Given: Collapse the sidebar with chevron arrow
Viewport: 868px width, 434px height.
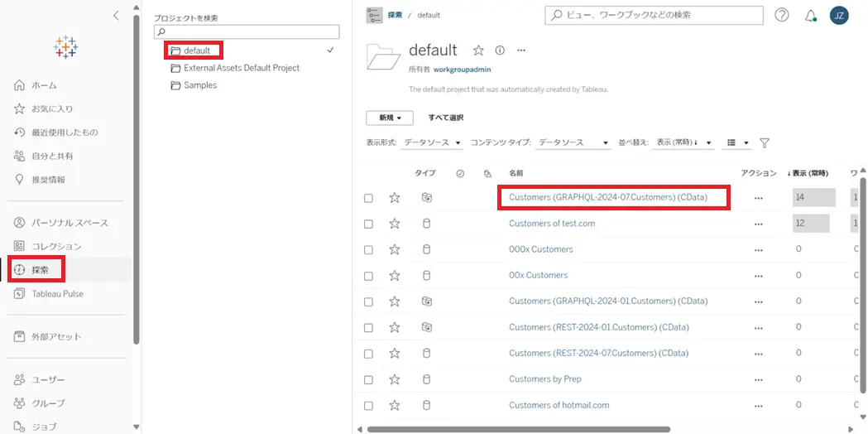Looking at the screenshot, I should (x=116, y=16).
